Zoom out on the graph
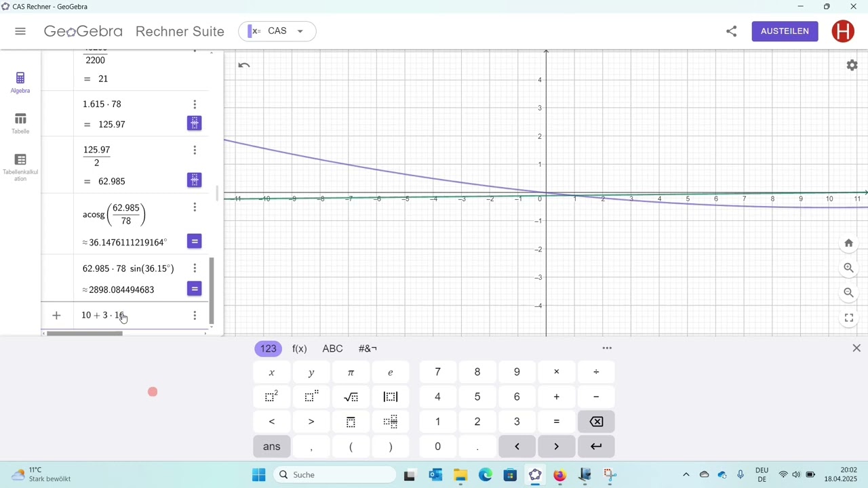Image resolution: width=868 pixels, height=488 pixels. pos(848,293)
